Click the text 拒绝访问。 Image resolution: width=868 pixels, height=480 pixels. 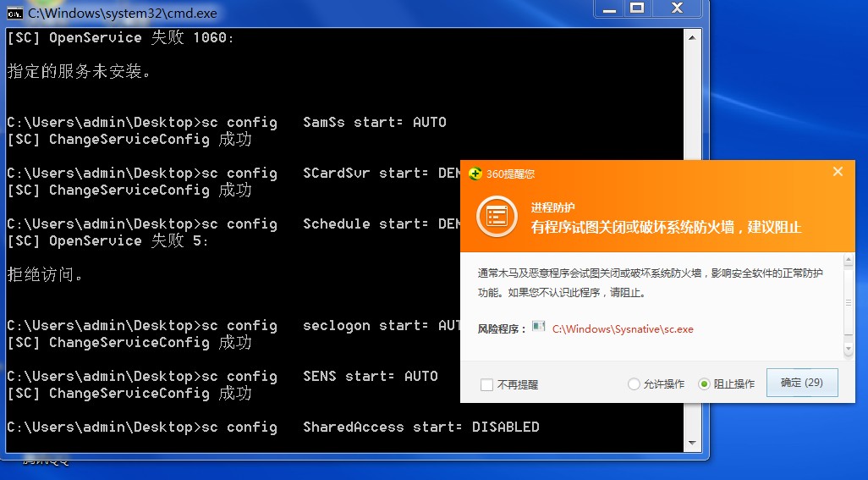tap(45, 274)
